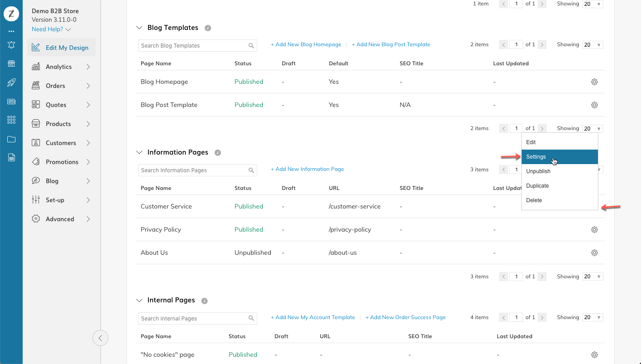The width and height of the screenshot is (641, 364).
Task: Open the apps grid icon in left rail
Action: point(11,120)
